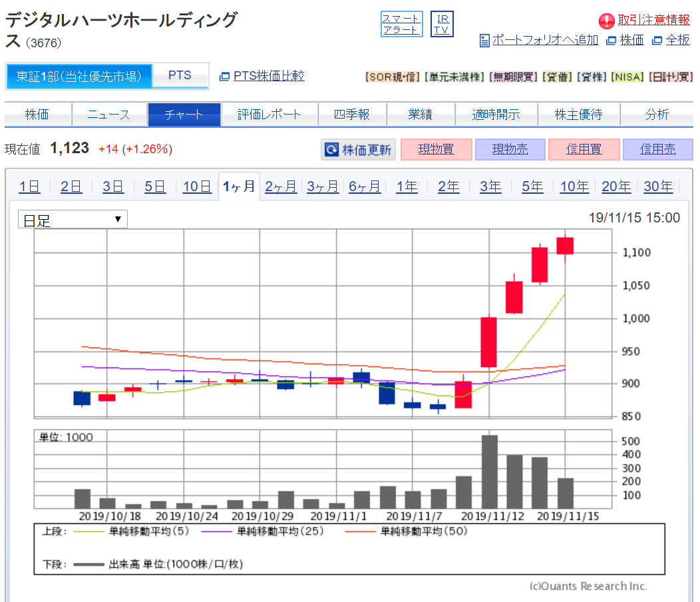Switch to the PTS market tab
The image size is (700, 602).
coord(180,75)
